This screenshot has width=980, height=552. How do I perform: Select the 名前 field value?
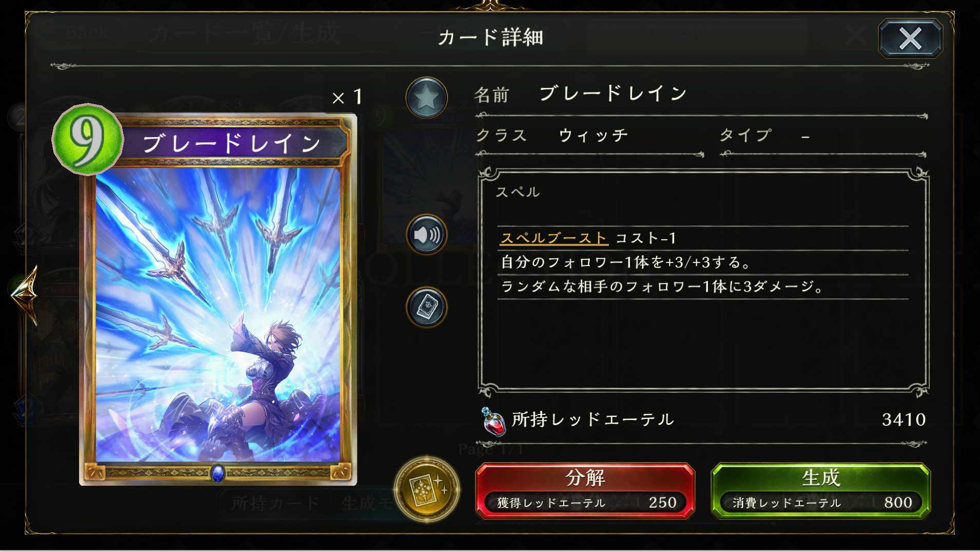point(613,93)
